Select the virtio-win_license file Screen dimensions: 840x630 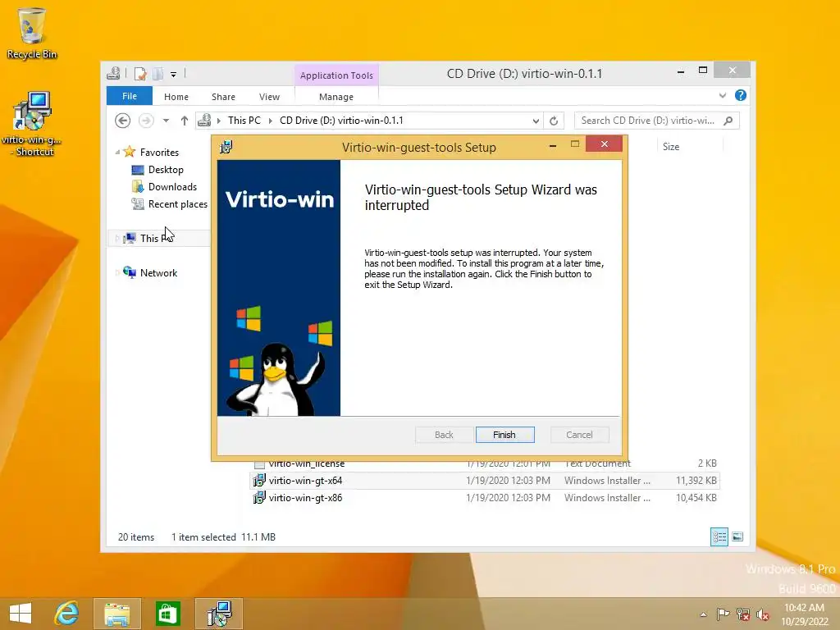click(x=307, y=463)
